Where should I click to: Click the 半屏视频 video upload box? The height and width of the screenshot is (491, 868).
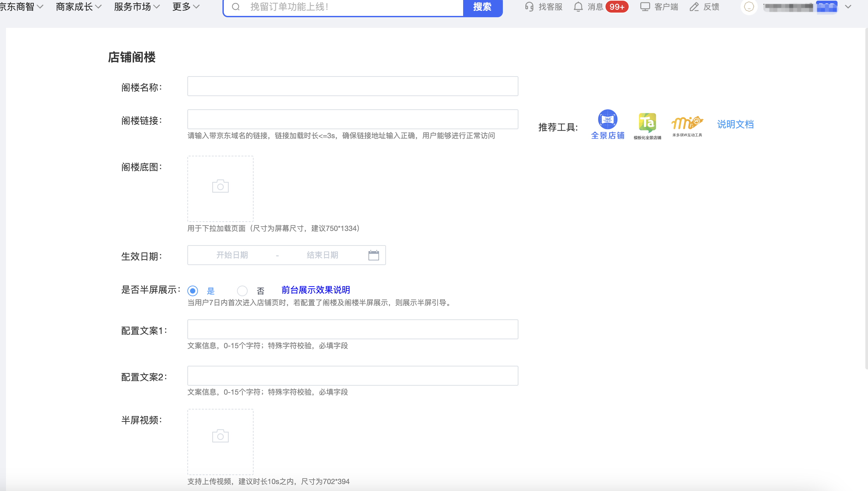point(220,442)
